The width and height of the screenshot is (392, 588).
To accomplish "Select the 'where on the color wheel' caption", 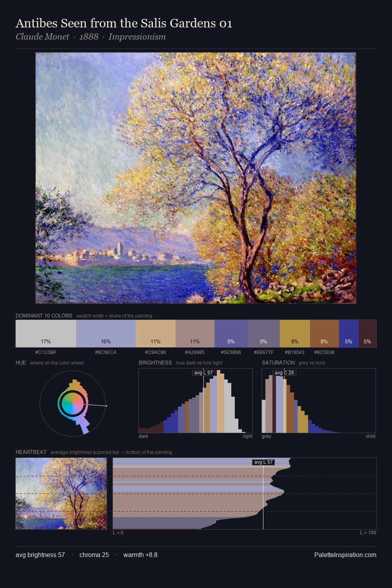I will point(57,363).
